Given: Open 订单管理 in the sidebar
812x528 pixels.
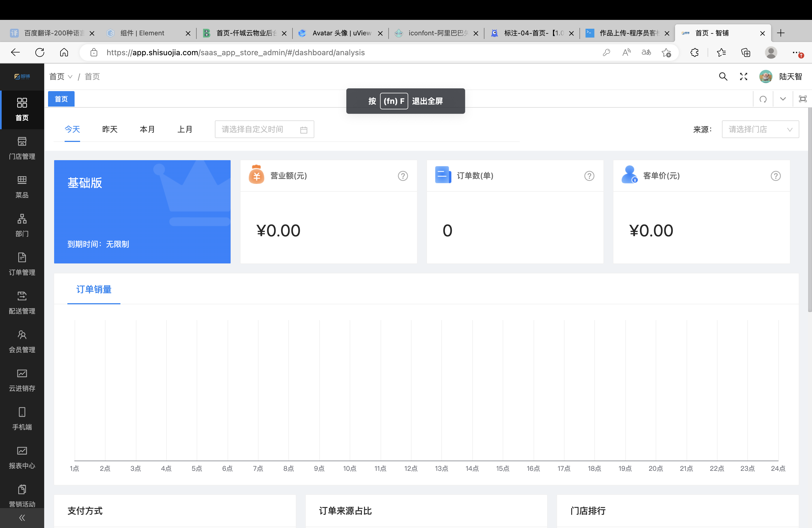Looking at the screenshot, I should pyautogui.click(x=22, y=264).
